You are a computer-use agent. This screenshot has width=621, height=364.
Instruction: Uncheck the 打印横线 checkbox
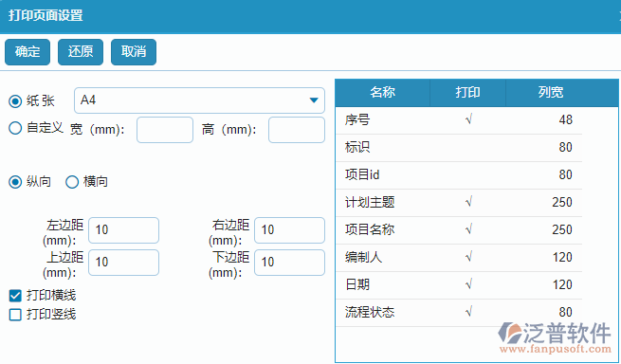click(x=15, y=296)
